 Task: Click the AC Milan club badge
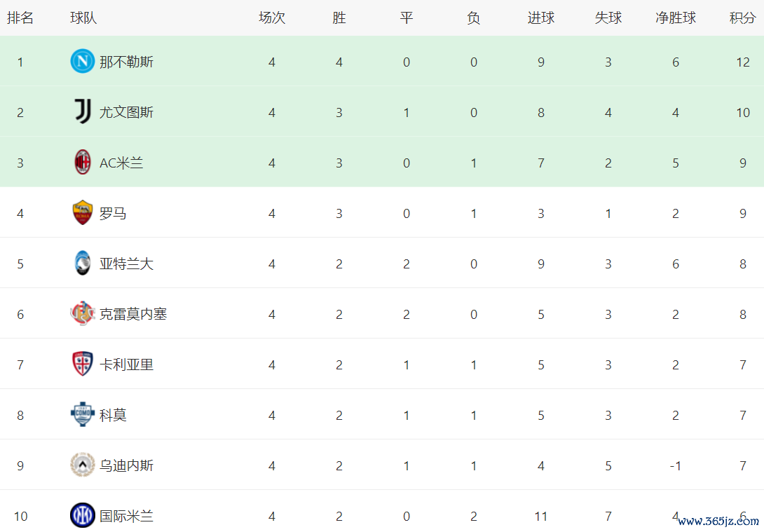coord(83,163)
